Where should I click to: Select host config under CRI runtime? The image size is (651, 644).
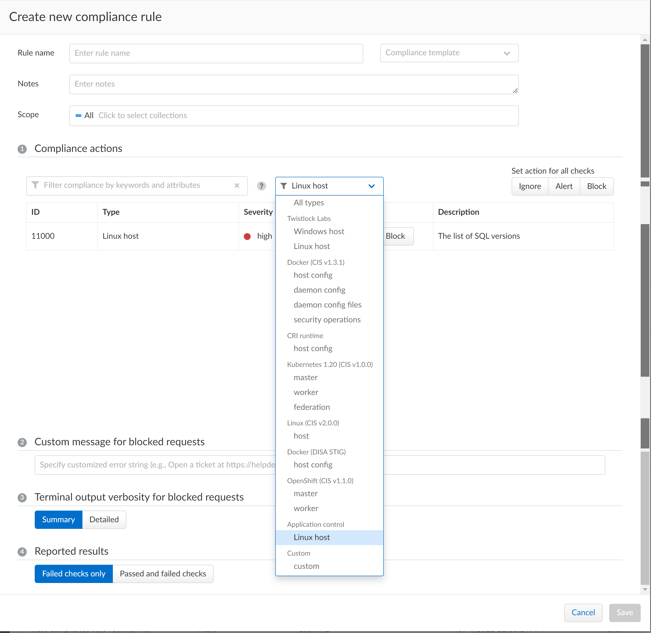tap(329, 349)
